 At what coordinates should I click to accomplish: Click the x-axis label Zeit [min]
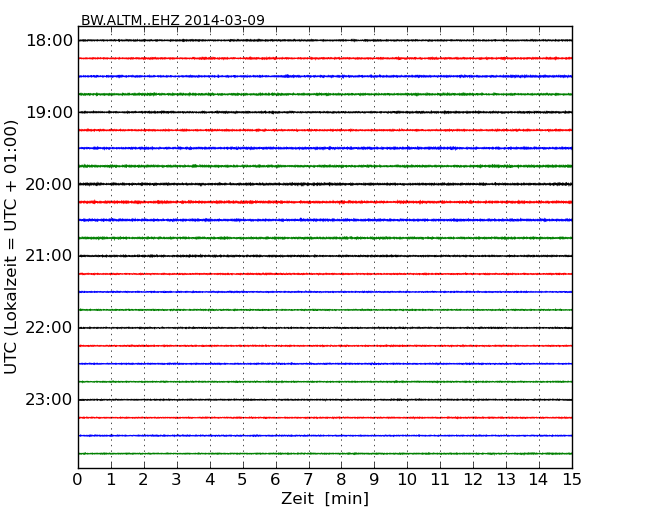[325, 498]
